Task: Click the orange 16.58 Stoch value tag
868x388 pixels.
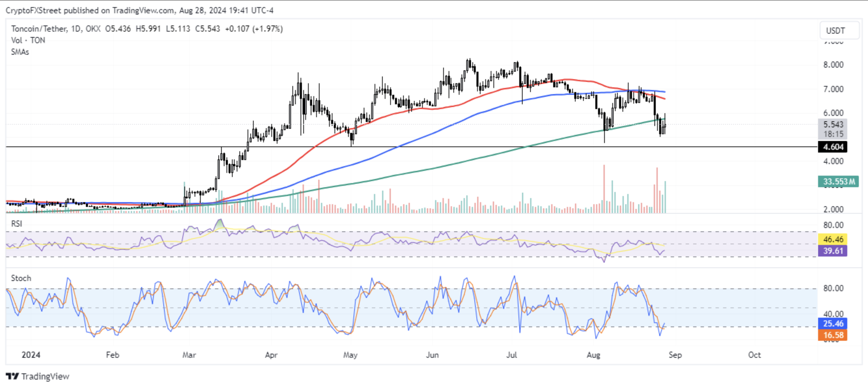Action: pyautogui.click(x=832, y=335)
